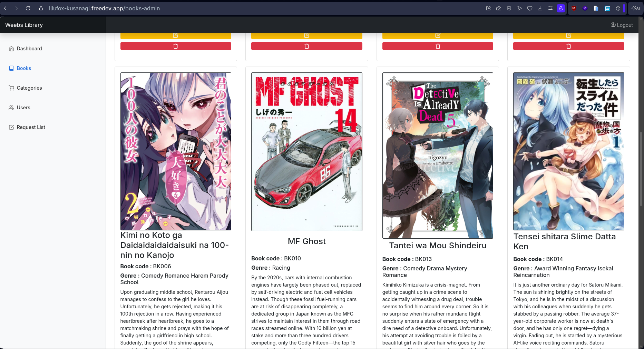
Task: Open the shield privacy protection icon
Action: pyautogui.click(x=509, y=8)
